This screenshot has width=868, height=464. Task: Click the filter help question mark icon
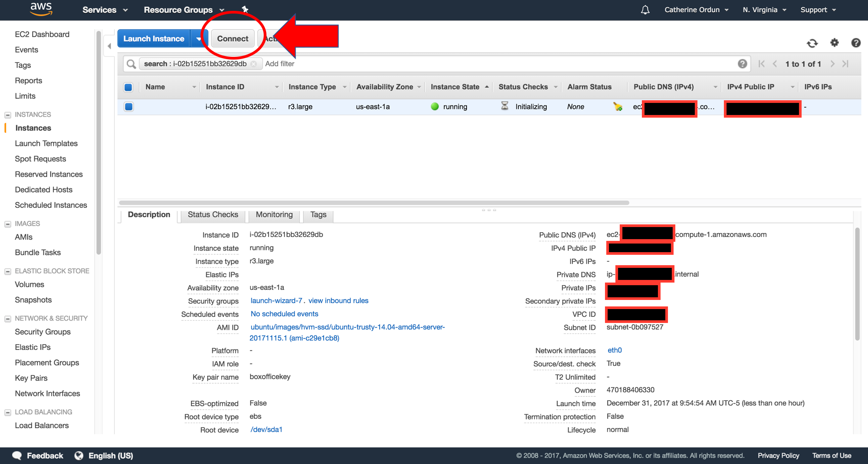click(x=743, y=64)
